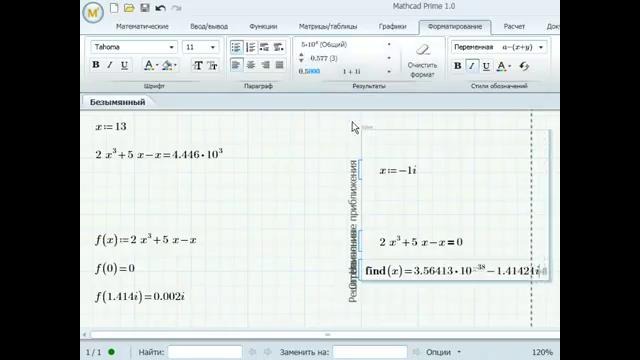Adjust the precision stepper arrows

pyautogui.click(x=301, y=58)
